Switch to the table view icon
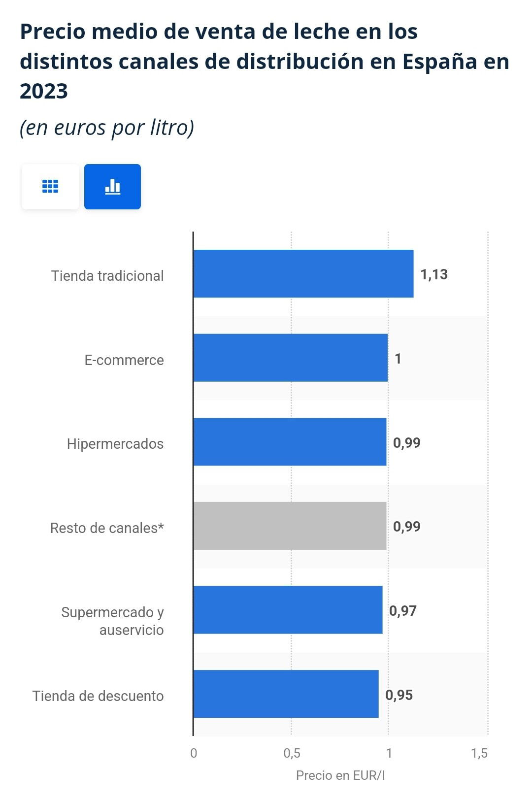 click(50, 187)
